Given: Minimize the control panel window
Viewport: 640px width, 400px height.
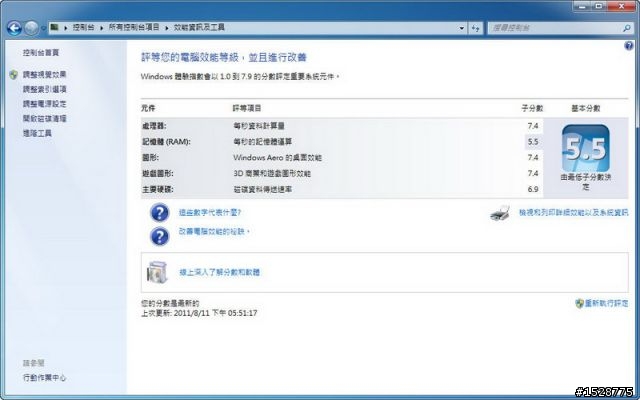Looking at the screenshot, I should click(582, 6).
